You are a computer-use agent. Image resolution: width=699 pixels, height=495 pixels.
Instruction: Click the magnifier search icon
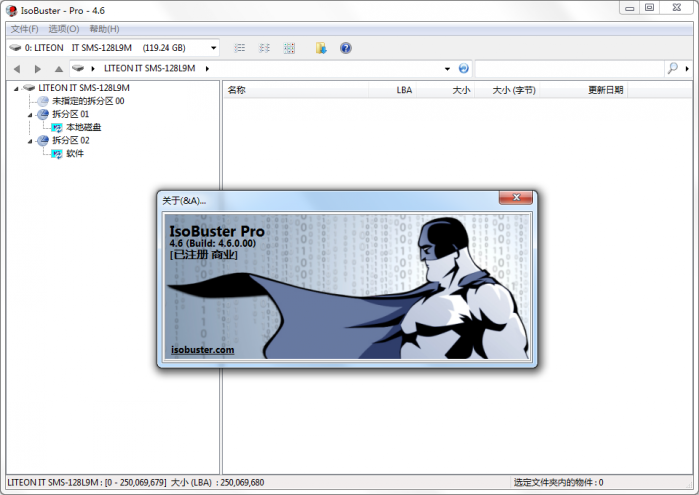click(672, 68)
